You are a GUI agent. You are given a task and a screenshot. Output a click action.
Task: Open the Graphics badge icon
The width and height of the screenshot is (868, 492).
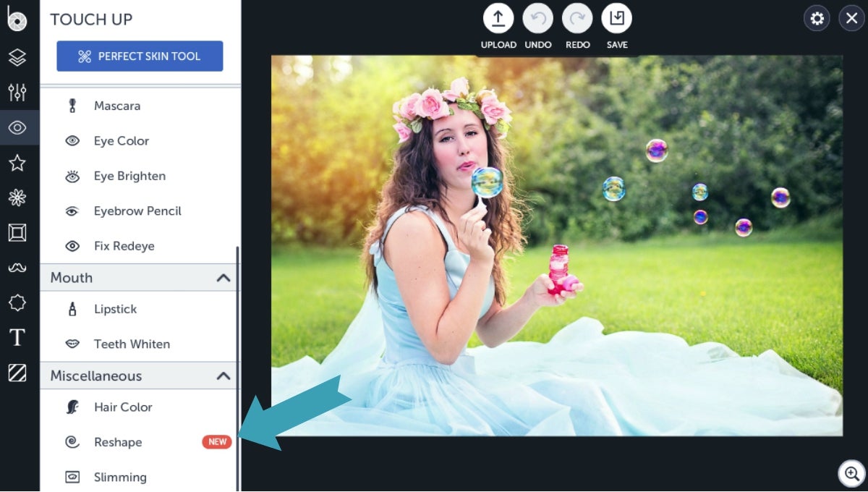click(18, 303)
